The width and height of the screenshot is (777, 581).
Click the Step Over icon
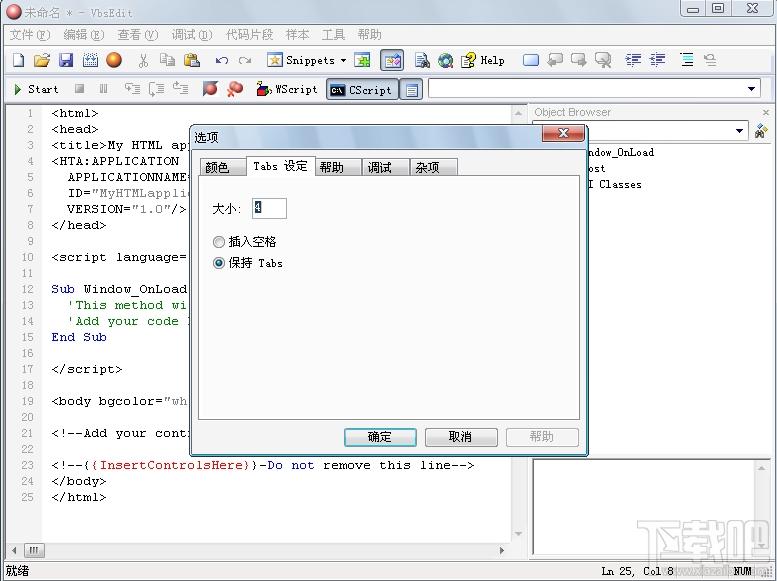(x=156, y=89)
